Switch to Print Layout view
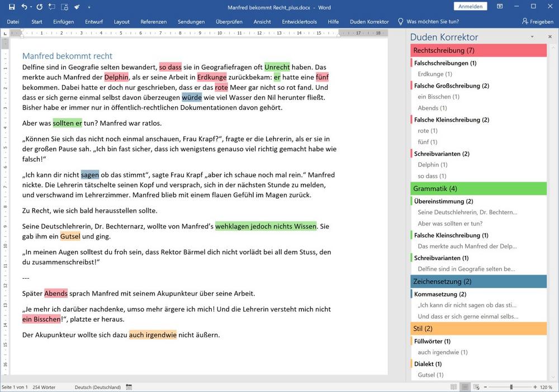559x392 pixels. click(464, 387)
